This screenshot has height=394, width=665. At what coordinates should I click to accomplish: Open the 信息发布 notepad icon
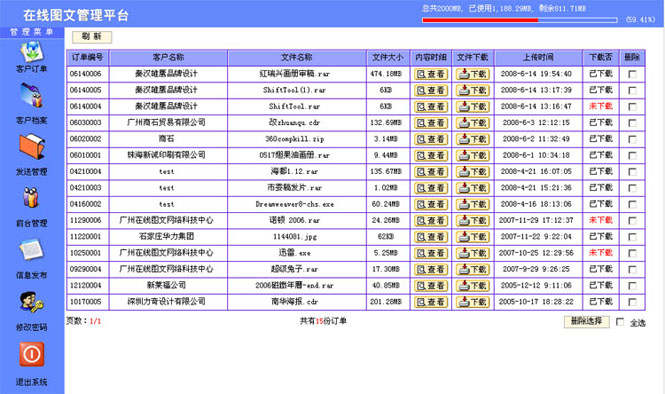click(x=31, y=249)
